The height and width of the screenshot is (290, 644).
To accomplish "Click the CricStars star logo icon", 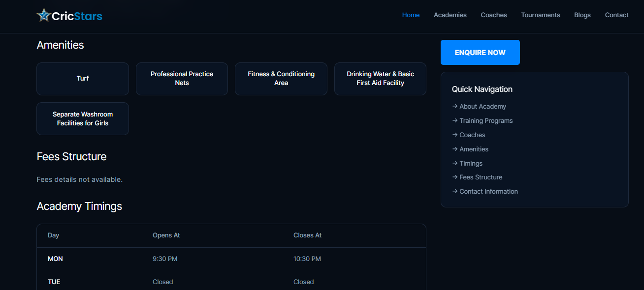I will point(44,16).
